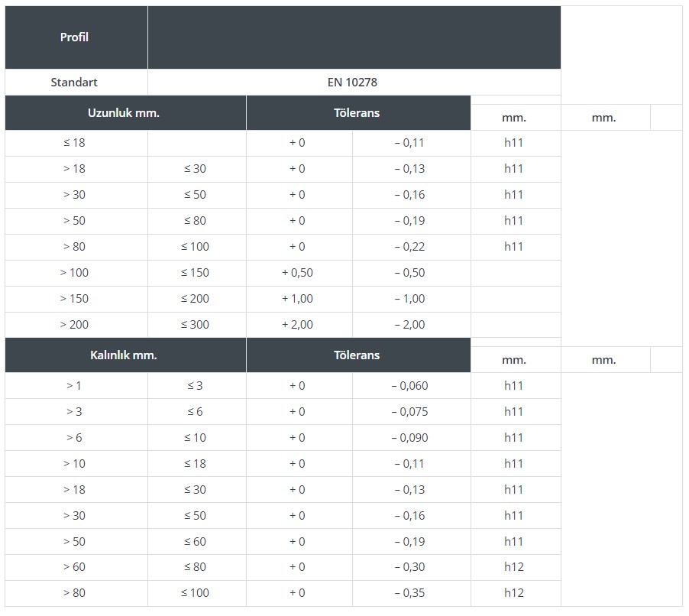Screen dimensions: 689x616
Task: Click the − 0,35 tolerance value
Action: coord(409,592)
